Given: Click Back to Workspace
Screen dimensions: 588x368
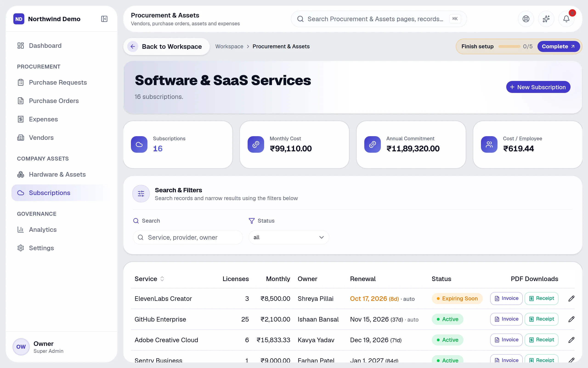Looking at the screenshot, I should [167, 46].
